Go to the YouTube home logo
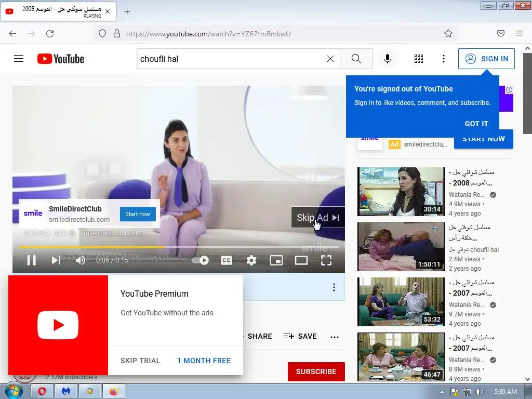 61,59
